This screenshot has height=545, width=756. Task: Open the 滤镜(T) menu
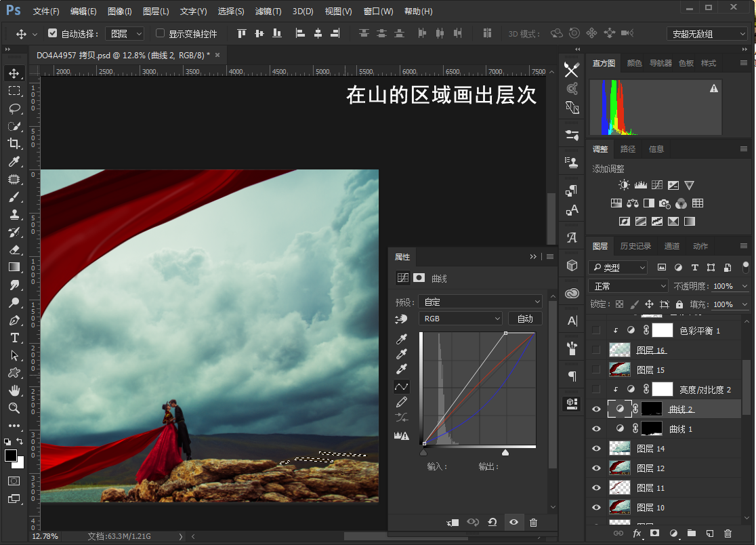268,11
